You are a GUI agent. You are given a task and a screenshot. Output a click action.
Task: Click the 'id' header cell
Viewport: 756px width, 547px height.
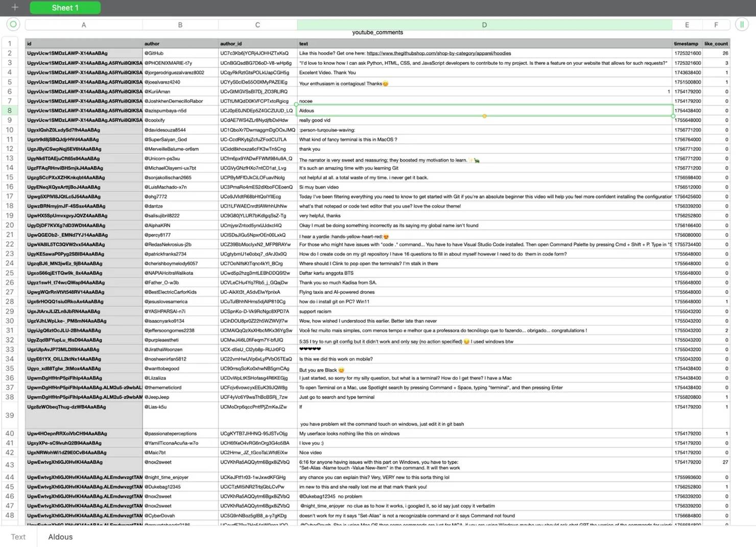coord(84,43)
